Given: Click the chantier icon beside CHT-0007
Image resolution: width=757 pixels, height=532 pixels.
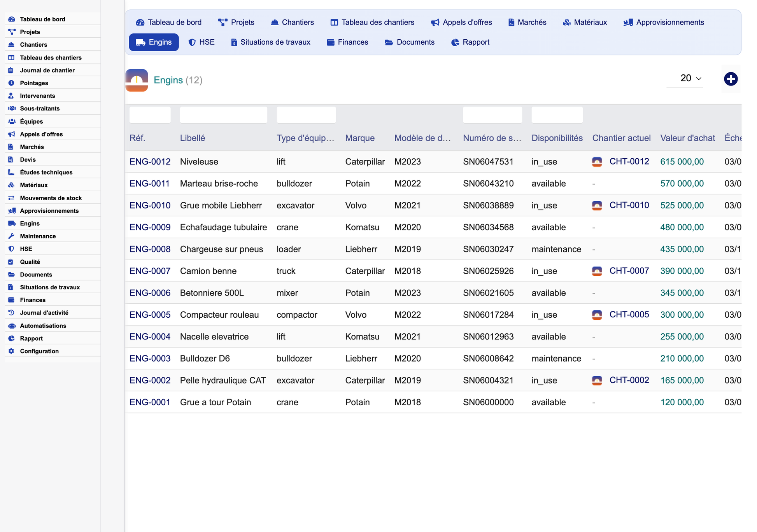Looking at the screenshot, I should [597, 271].
